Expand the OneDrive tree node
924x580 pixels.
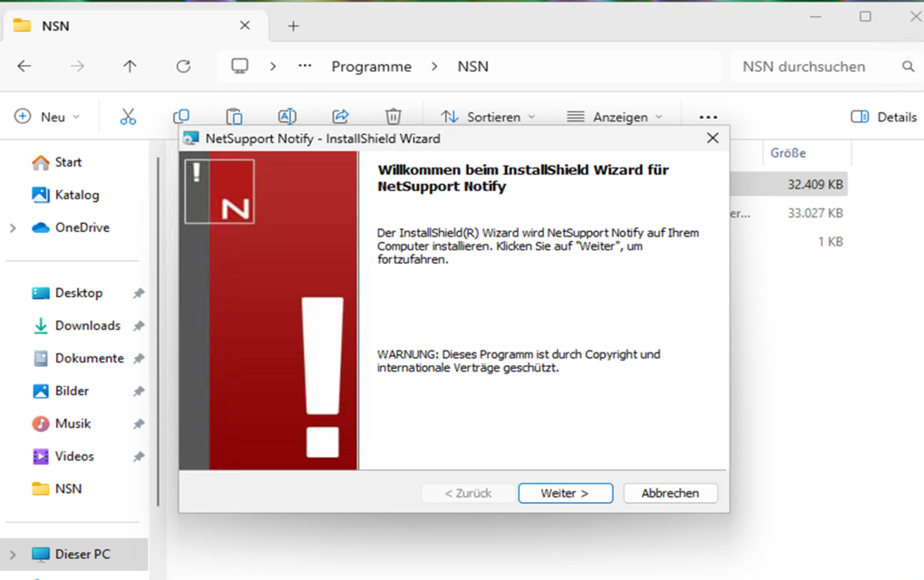coord(13,227)
